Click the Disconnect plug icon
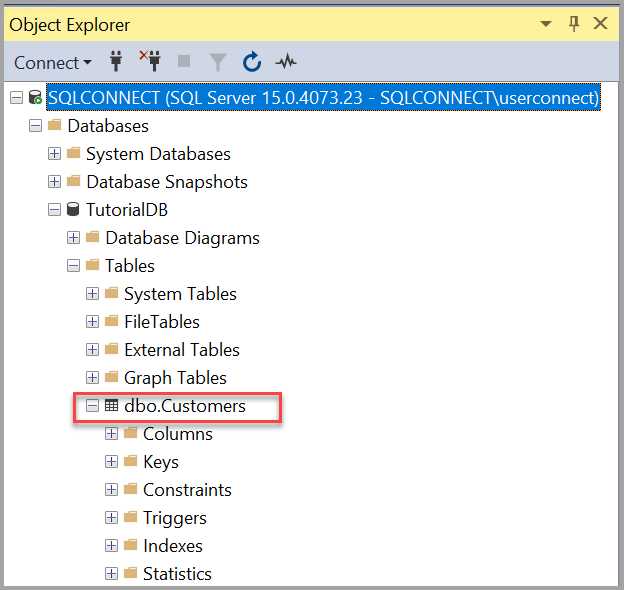The width and height of the screenshot is (624, 590). (x=150, y=61)
